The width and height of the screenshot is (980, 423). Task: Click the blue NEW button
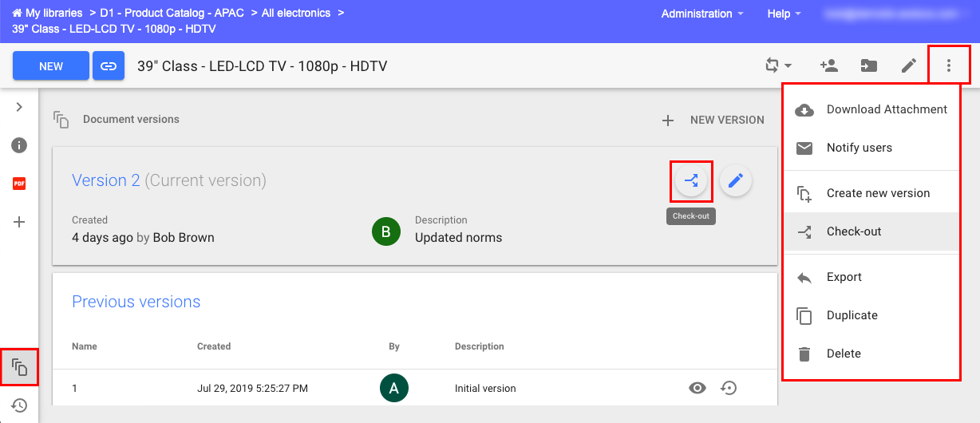[x=51, y=66]
